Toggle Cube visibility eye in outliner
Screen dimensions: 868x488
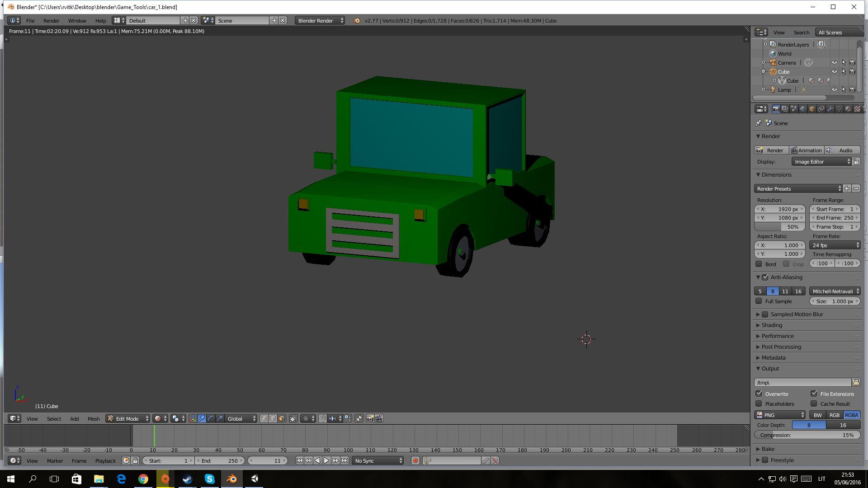coord(835,71)
